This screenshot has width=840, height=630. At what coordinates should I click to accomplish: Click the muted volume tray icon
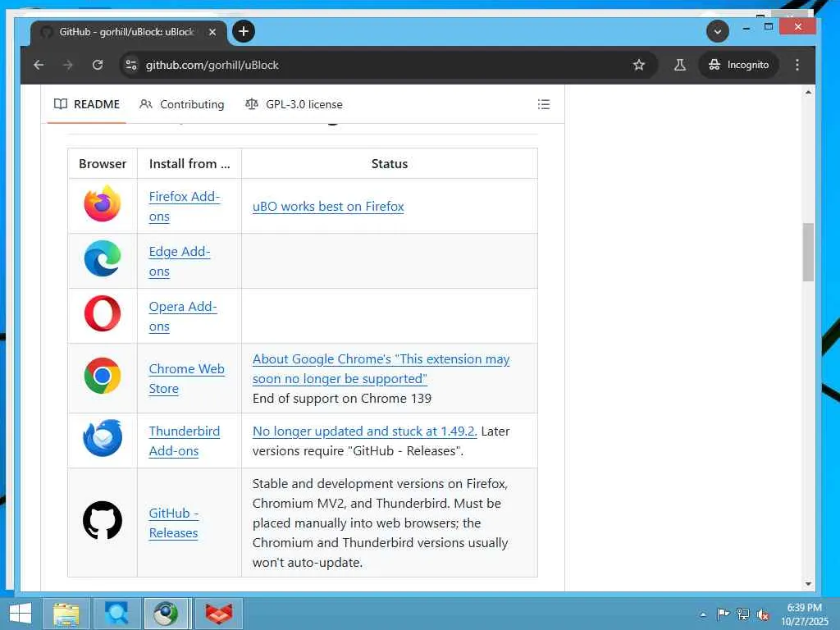763,614
